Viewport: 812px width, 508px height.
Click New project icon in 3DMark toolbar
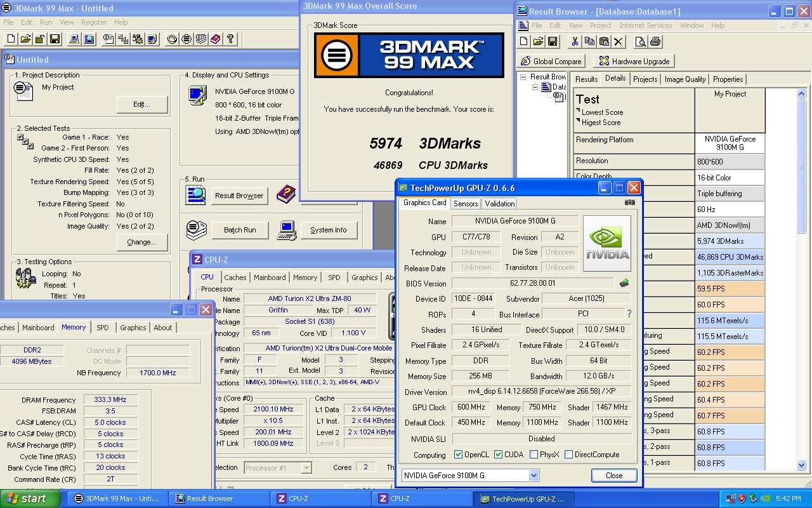pos(11,39)
